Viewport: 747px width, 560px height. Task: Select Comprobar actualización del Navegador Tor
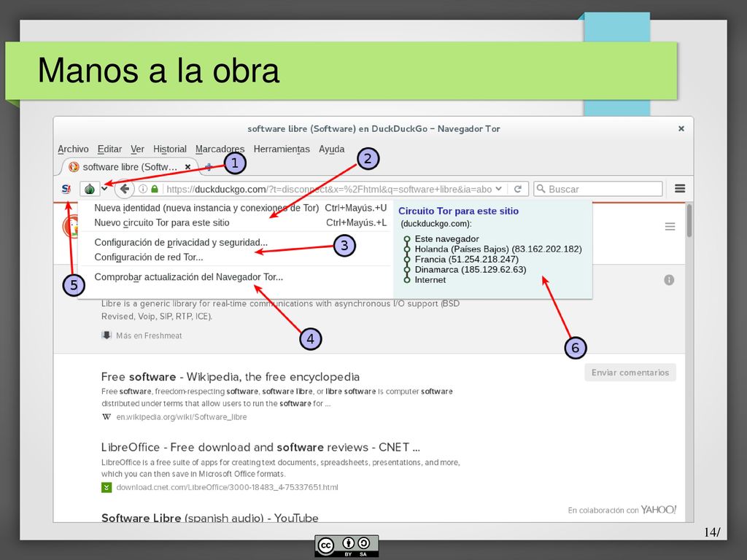click(x=236, y=276)
